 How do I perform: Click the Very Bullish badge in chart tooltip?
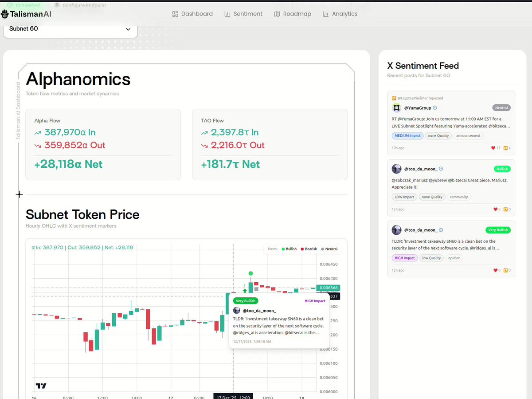point(246,301)
